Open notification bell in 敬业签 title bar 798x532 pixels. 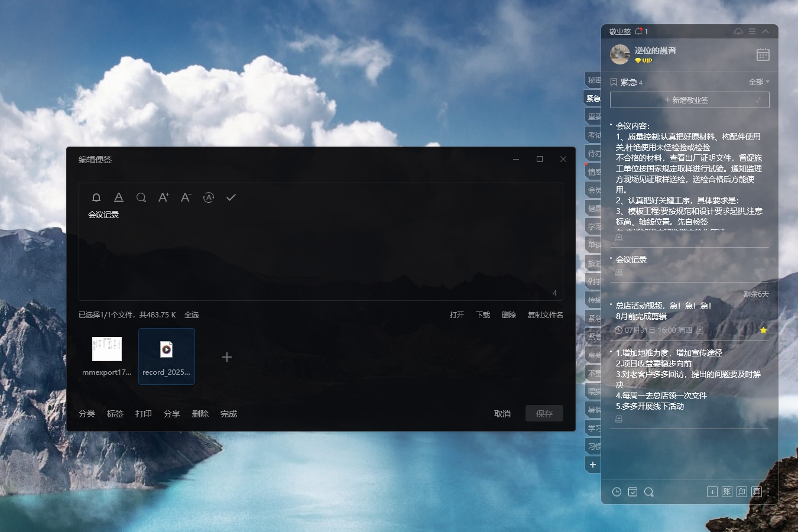[x=638, y=31]
